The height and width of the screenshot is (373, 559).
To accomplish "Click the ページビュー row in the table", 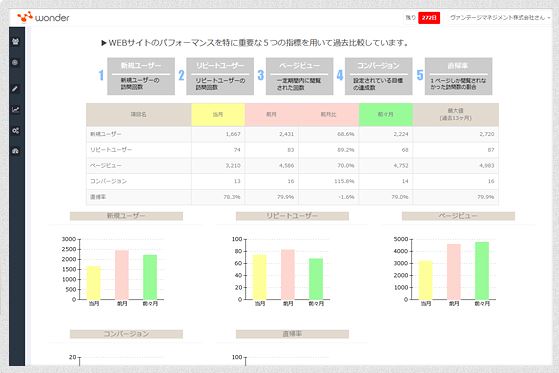I will [x=292, y=165].
